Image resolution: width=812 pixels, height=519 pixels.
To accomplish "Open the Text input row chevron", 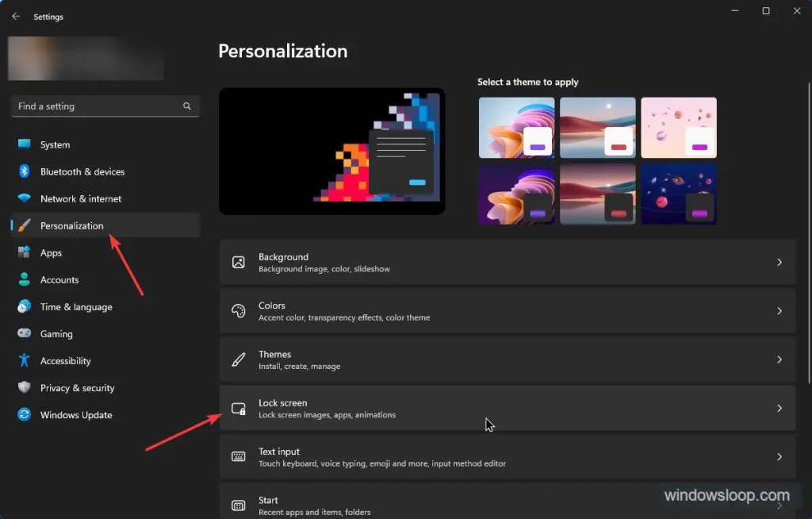I will (779, 457).
